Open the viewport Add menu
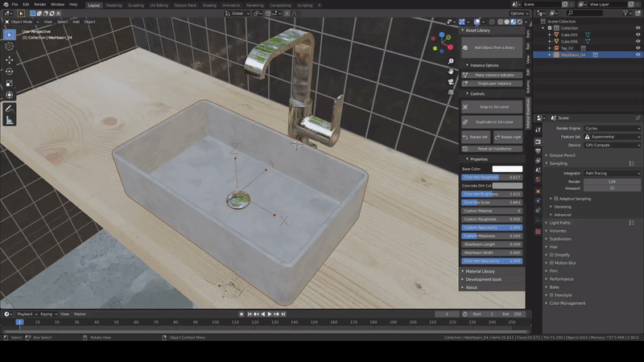Image resolution: width=644 pixels, height=362 pixels. [76, 22]
